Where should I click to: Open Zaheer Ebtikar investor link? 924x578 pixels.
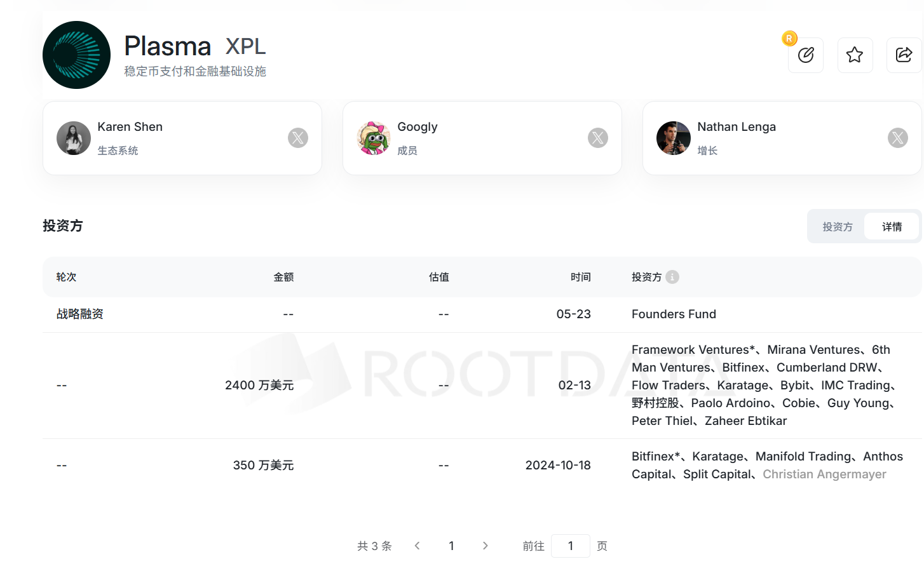(x=745, y=420)
